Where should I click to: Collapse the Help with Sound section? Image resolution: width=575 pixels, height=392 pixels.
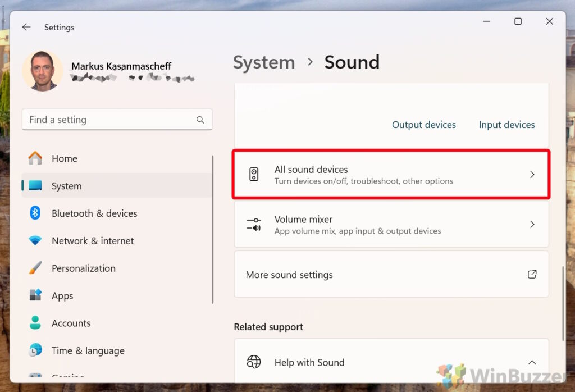click(532, 362)
